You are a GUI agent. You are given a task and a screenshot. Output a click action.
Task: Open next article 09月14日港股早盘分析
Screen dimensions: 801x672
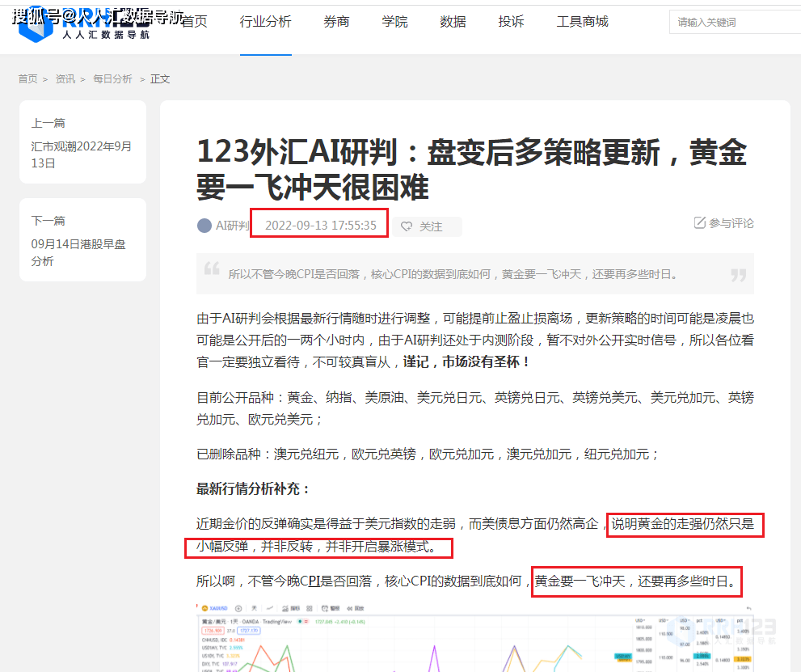coord(78,252)
